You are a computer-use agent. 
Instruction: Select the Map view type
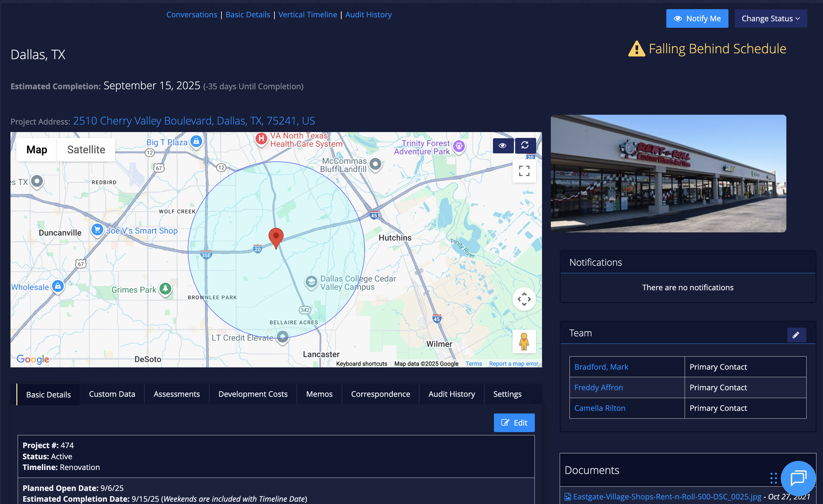pos(37,149)
